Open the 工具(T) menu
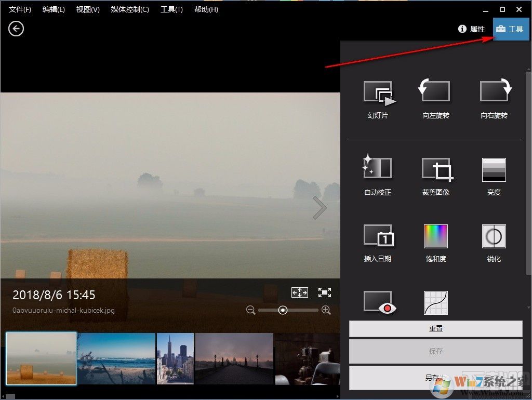This screenshot has width=532, height=400. tap(171, 9)
